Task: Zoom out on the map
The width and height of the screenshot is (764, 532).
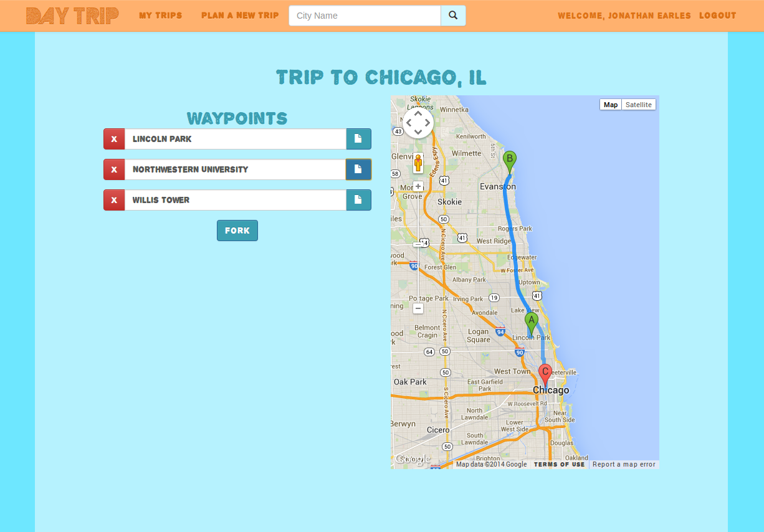Action: [x=418, y=308]
